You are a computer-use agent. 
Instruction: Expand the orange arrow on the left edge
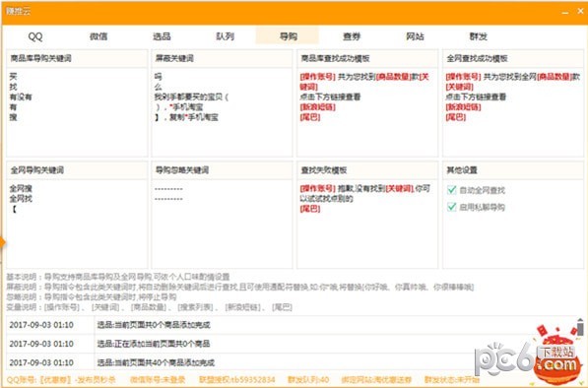pyautogui.click(x=3, y=242)
